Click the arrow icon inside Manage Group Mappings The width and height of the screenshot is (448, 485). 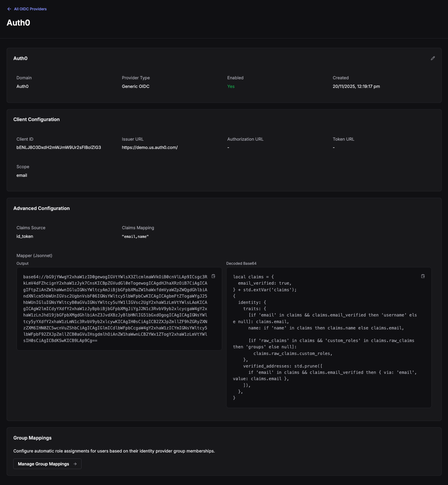click(75, 463)
